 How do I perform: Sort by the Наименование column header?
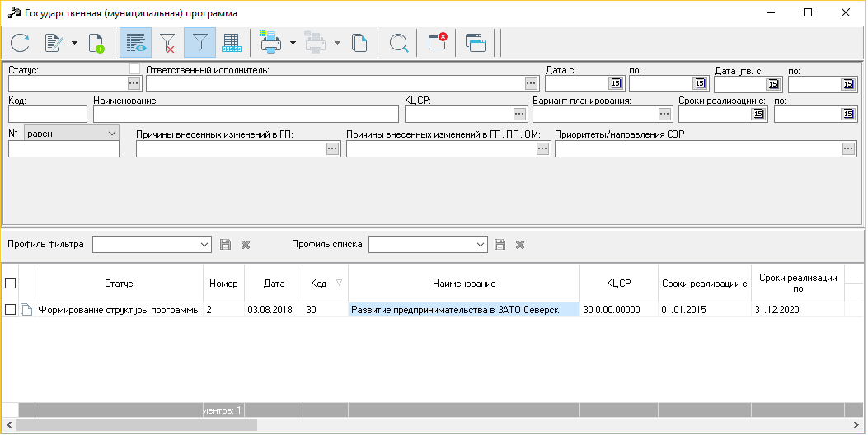coord(464,284)
